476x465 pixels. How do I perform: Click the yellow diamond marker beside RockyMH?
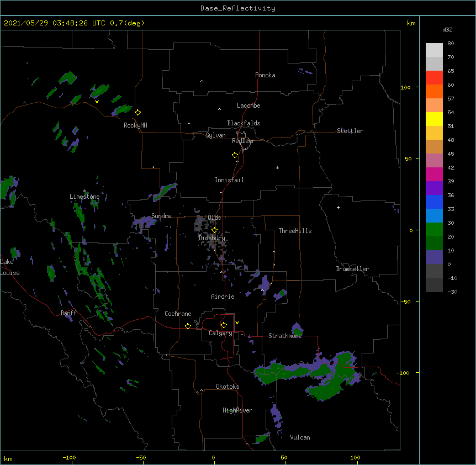tap(138, 112)
